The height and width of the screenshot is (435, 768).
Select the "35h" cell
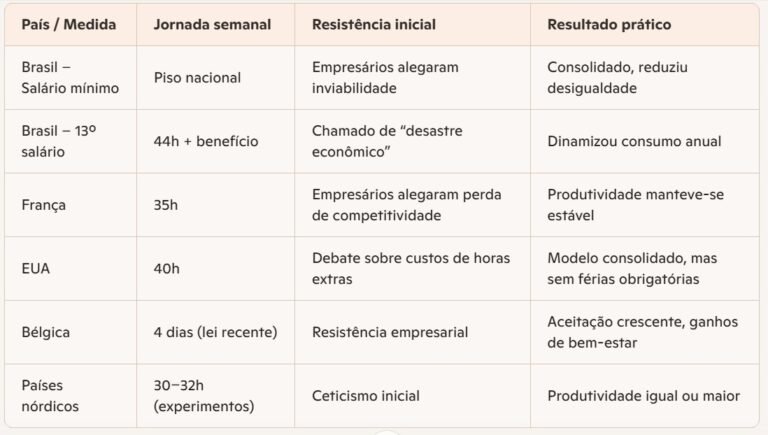166,205
